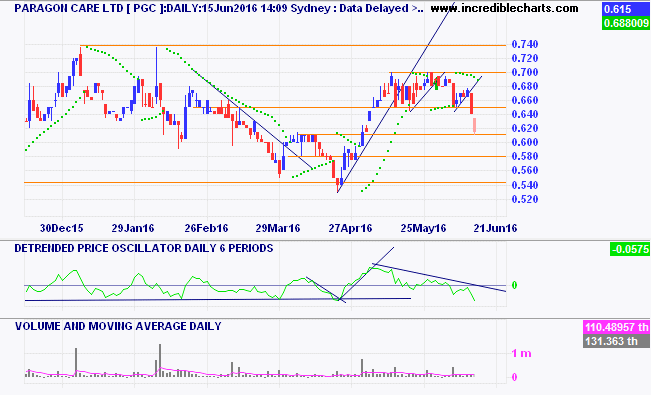Select the blue 0.615 price value box
The height and width of the screenshot is (395, 651).
point(625,9)
